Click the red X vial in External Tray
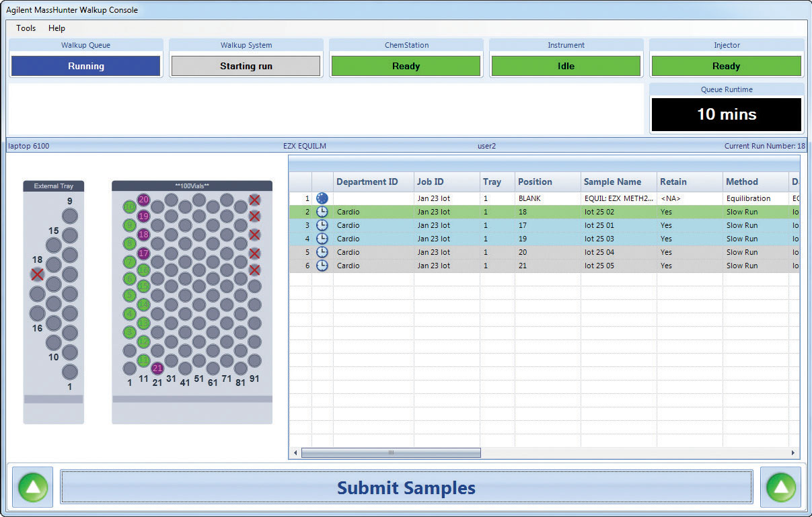The image size is (812, 517). point(38,274)
